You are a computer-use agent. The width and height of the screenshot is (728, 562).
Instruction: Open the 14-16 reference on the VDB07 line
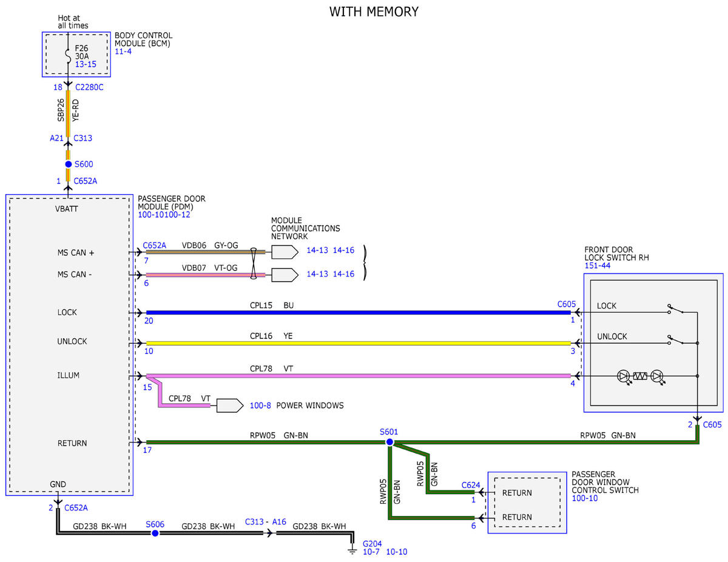343,275
